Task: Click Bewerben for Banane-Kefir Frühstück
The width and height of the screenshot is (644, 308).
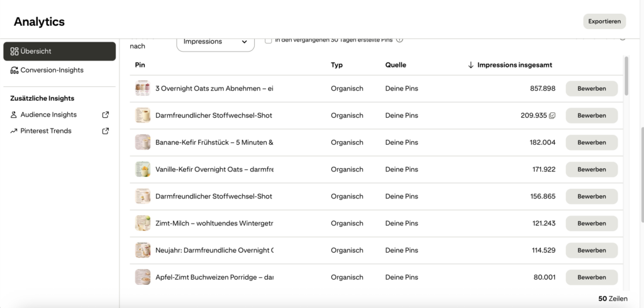Action: click(591, 142)
